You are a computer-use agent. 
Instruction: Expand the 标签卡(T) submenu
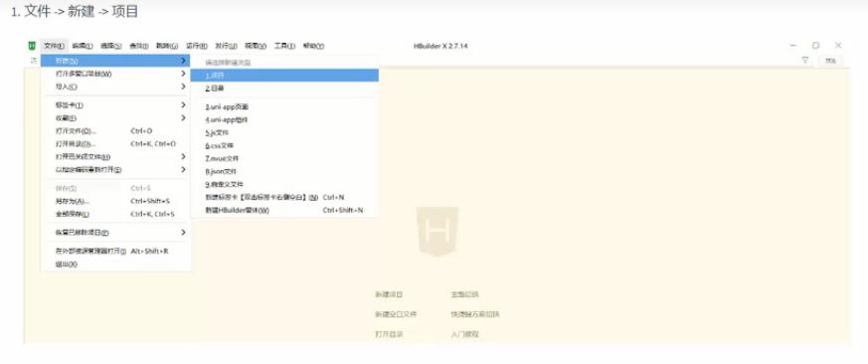[115, 105]
